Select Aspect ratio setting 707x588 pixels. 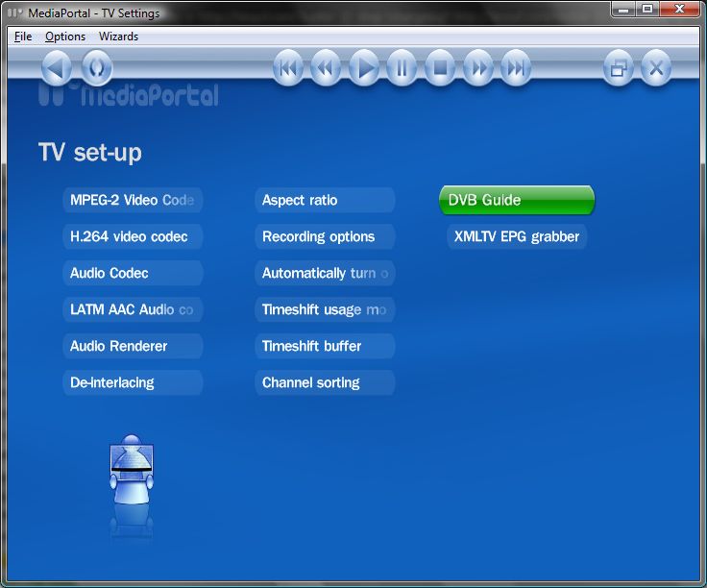coord(325,200)
